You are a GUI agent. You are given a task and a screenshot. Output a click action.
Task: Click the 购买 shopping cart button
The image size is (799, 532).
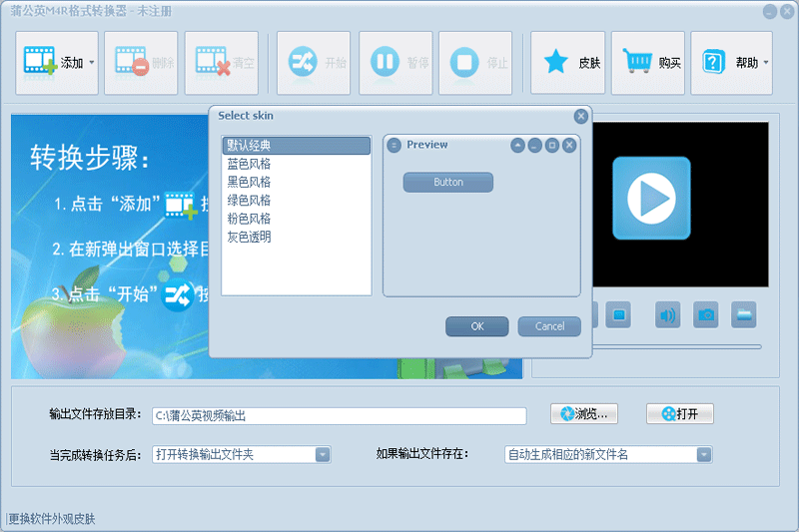pos(648,63)
